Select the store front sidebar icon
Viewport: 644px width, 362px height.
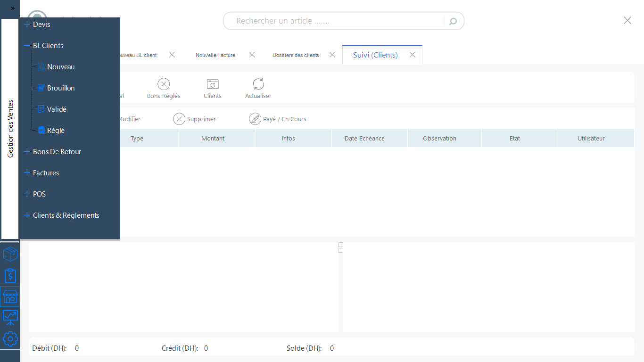(10, 296)
